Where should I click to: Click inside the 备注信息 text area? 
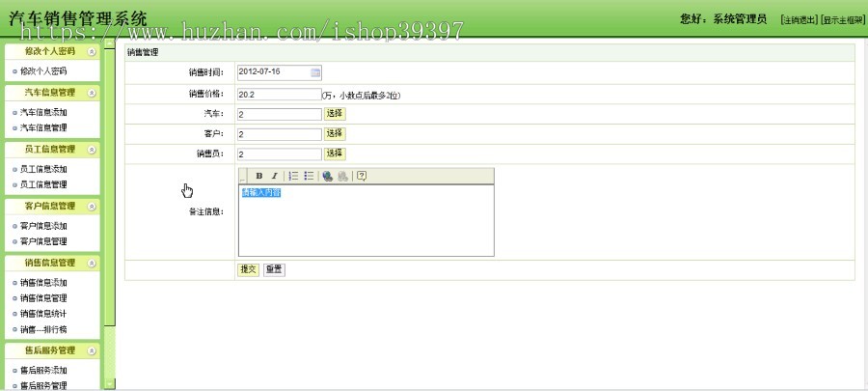366,220
